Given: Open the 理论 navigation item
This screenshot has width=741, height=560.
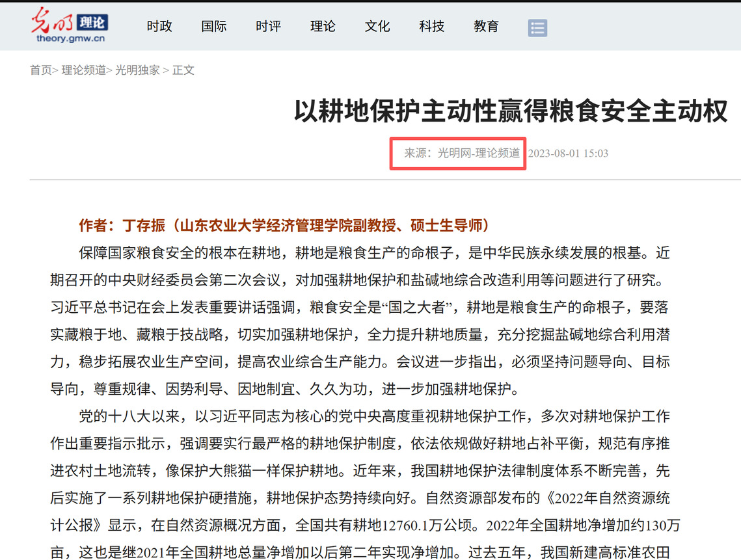Looking at the screenshot, I should pos(323,27).
